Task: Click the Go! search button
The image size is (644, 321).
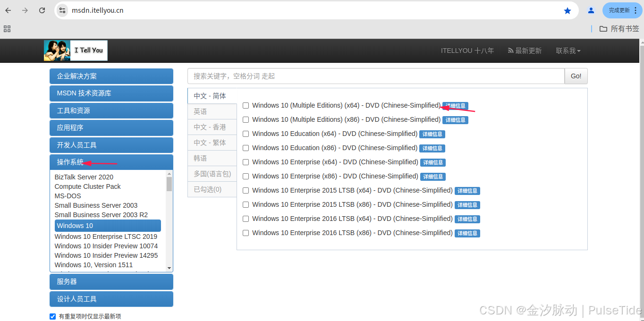Action: [x=576, y=76]
